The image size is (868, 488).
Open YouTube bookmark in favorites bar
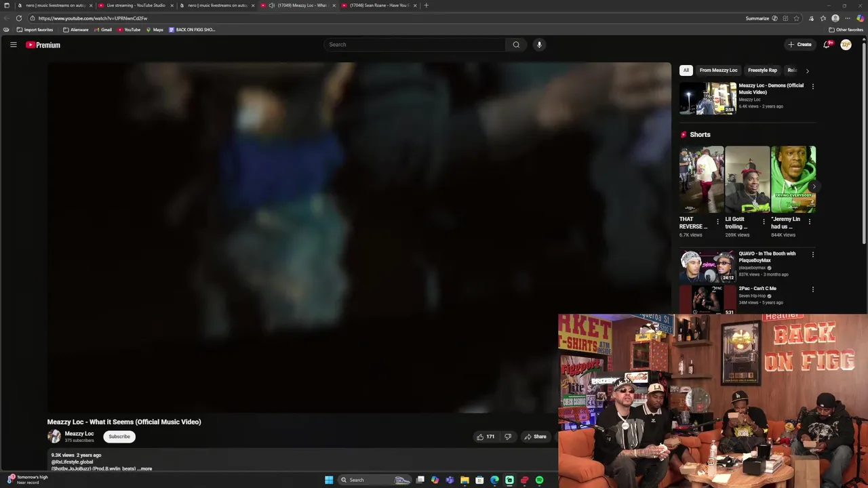click(129, 30)
